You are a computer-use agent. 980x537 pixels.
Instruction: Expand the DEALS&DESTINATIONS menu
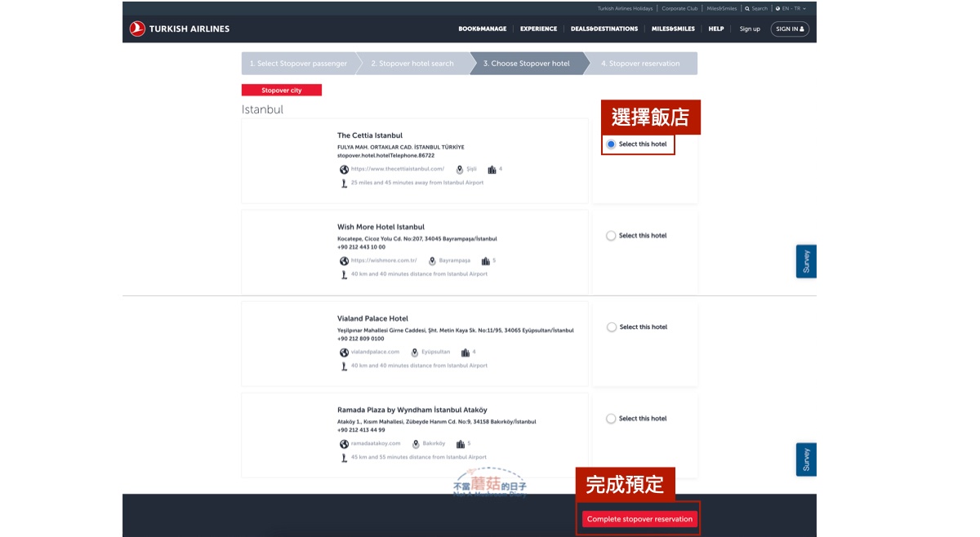coord(604,29)
